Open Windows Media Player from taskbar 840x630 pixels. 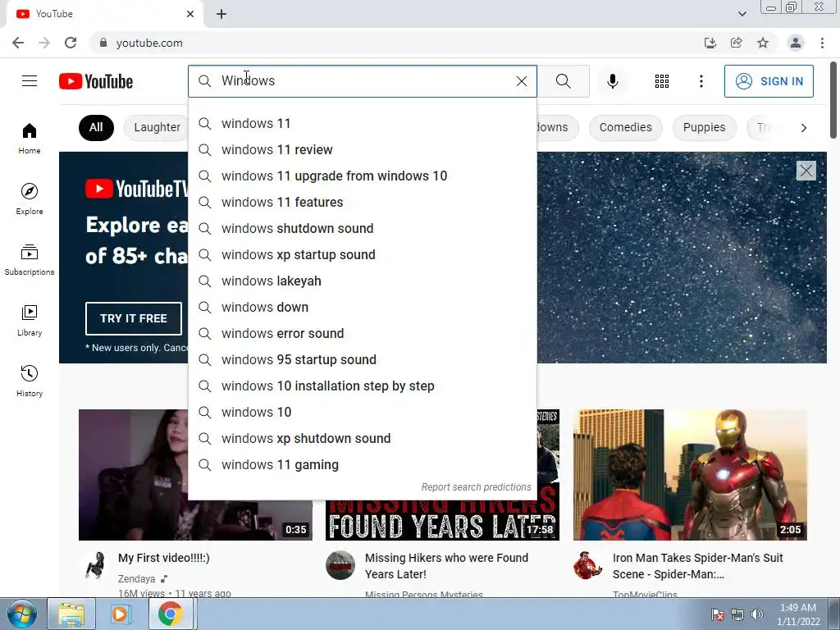[x=121, y=614]
